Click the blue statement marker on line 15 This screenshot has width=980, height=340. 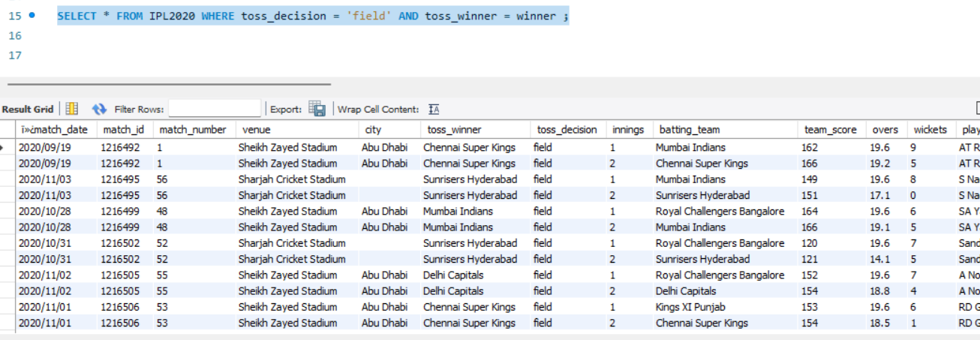[32, 14]
